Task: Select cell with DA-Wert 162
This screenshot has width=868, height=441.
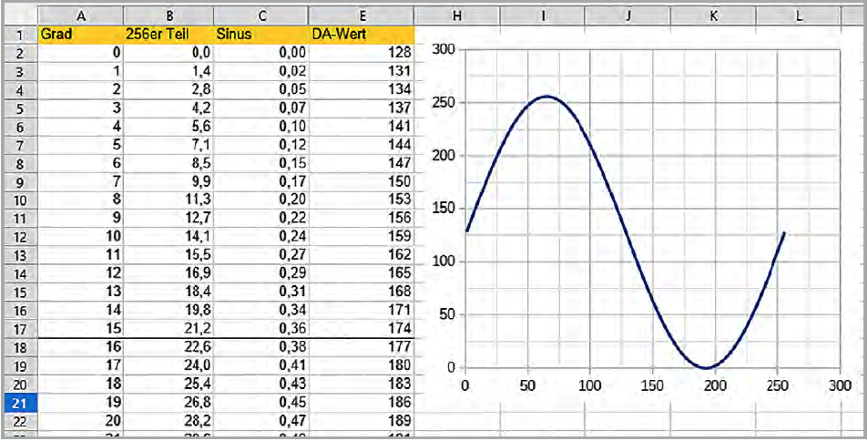Action: pyautogui.click(x=362, y=255)
